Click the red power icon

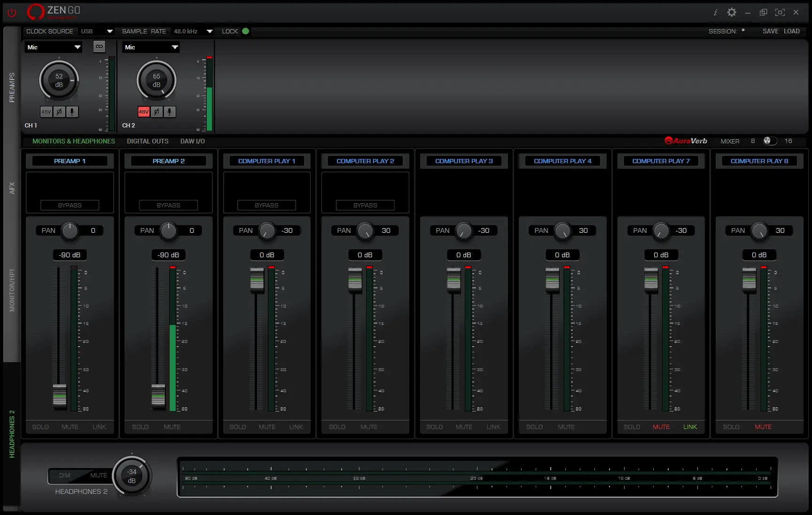coord(12,13)
